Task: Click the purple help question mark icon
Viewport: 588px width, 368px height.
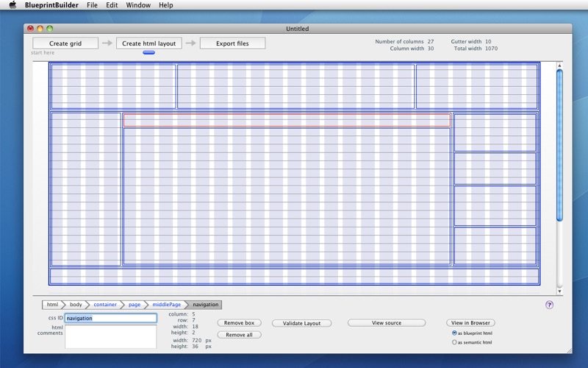Action: pos(549,305)
